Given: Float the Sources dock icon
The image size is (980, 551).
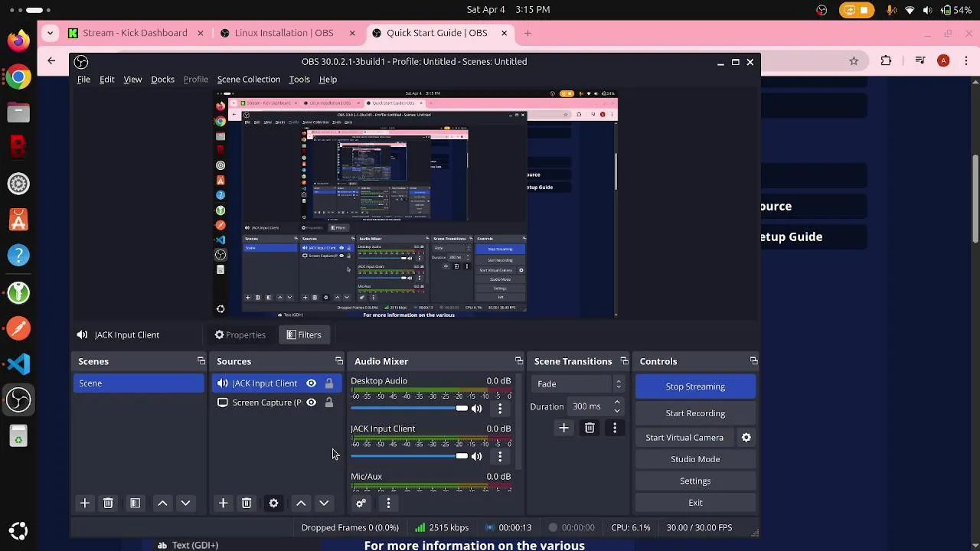Looking at the screenshot, I should pyautogui.click(x=339, y=361).
